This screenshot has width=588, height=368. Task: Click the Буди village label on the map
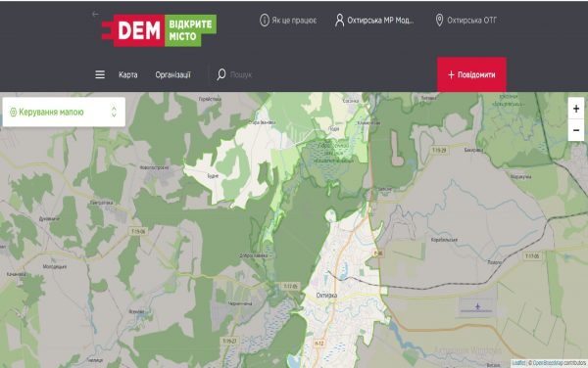(213, 175)
